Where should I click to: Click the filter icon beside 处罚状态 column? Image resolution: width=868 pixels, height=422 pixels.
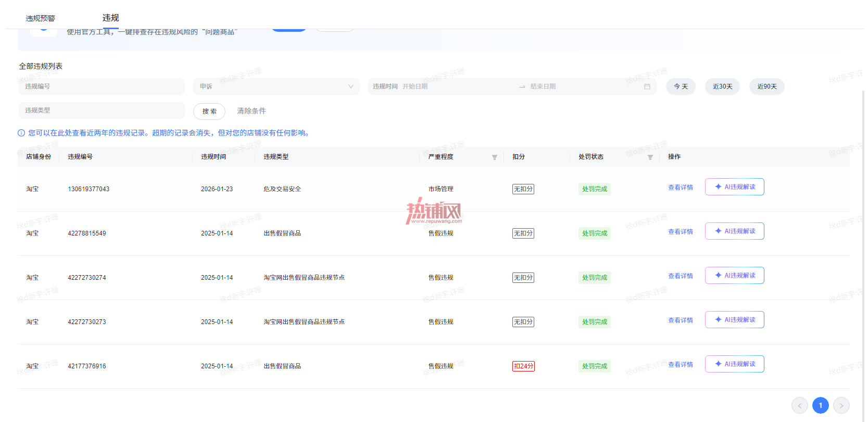[x=650, y=157]
